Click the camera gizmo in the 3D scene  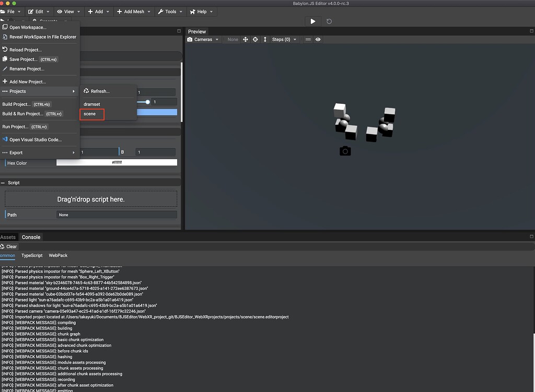pos(345,151)
